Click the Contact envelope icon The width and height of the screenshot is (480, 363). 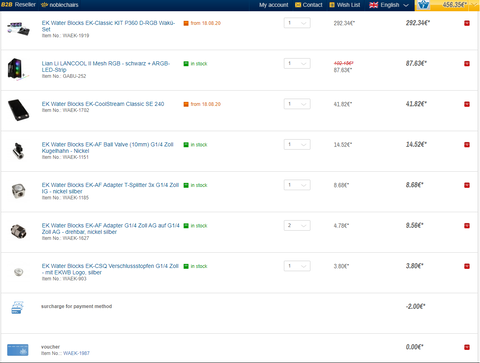(298, 5)
